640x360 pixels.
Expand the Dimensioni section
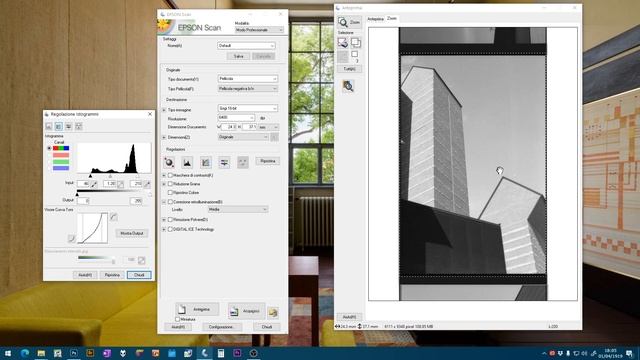click(x=164, y=138)
